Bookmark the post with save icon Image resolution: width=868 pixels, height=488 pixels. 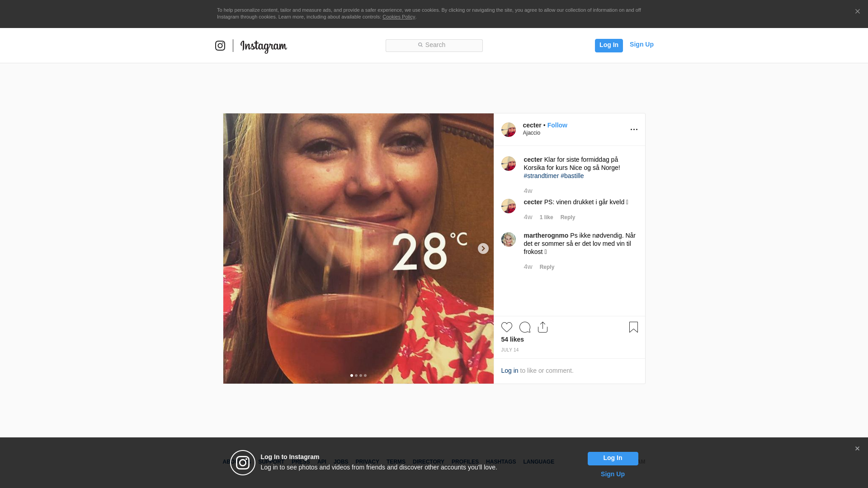[633, 327]
